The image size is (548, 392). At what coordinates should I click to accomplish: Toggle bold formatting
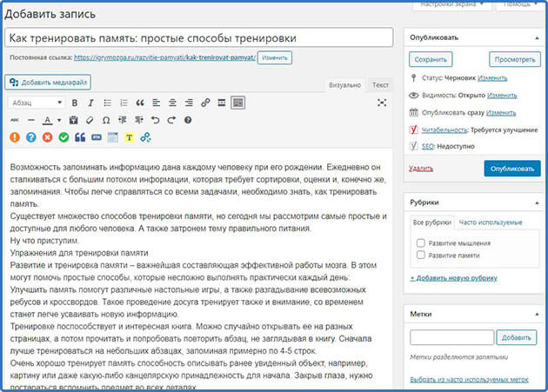[x=75, y=103]
